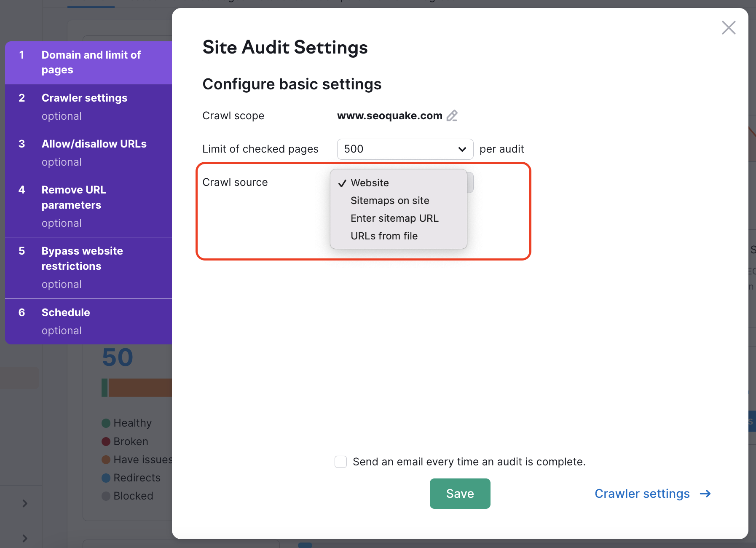Click the Configure basic settings heading
This screenshot has width=756, height=548.
pos(292,84)
